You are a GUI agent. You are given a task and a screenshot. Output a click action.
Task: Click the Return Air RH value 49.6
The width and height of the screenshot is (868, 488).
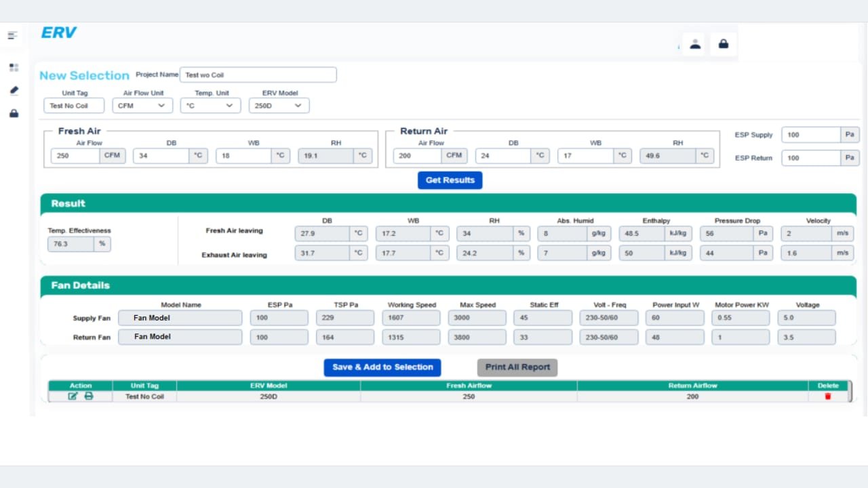pyautogui.click(x=668, y=156)
